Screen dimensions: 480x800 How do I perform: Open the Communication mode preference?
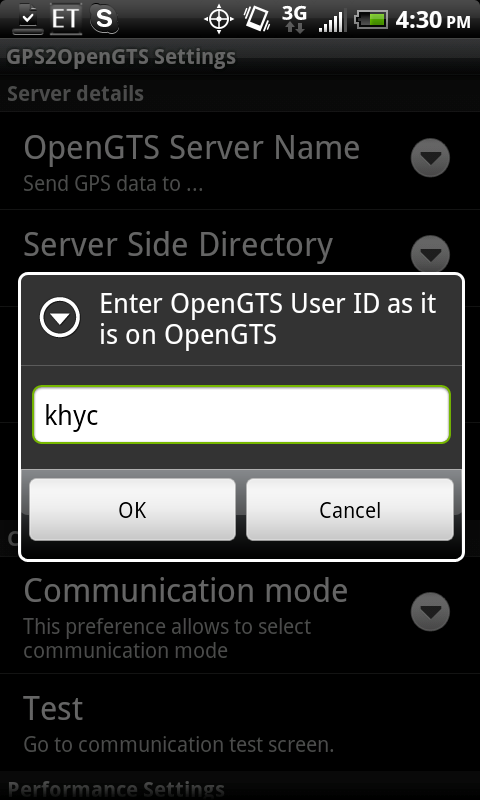(240, 616)
